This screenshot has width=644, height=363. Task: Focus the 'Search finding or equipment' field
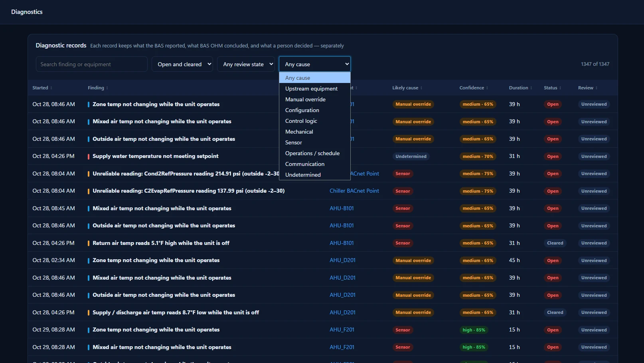coord(91,64)
